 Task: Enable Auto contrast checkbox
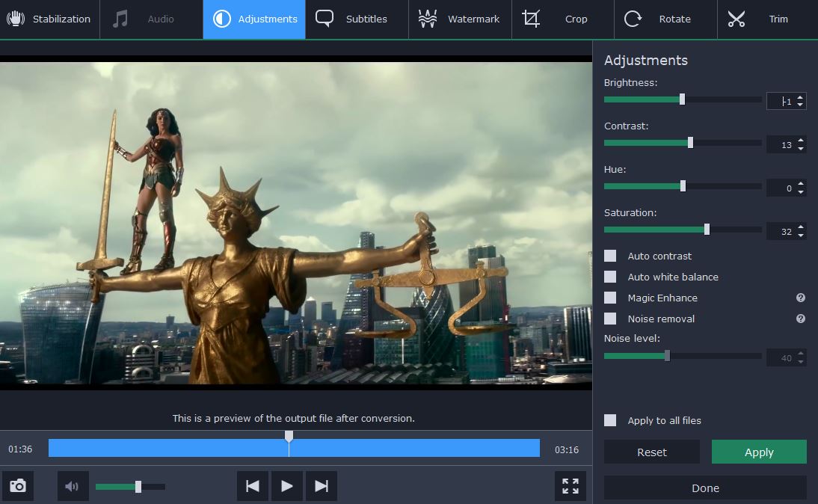(610, 256)
